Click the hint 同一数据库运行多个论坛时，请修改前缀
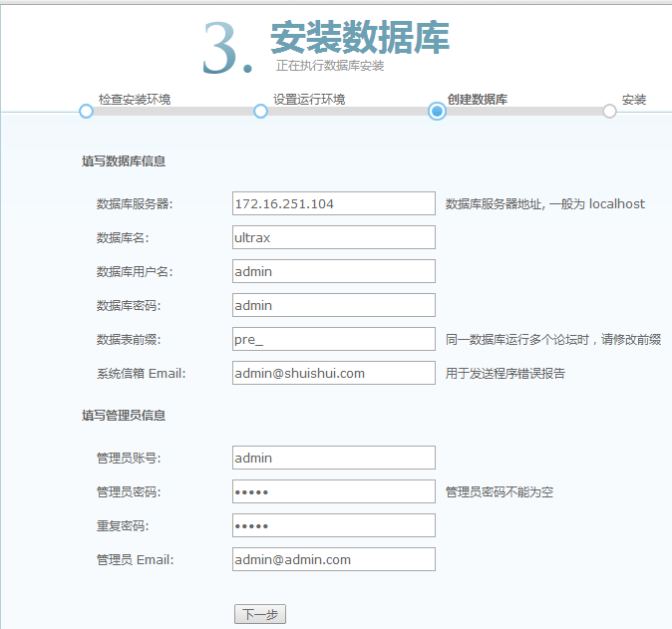The height and width of the screenshot is (629, 672). [x=553, y=340]
